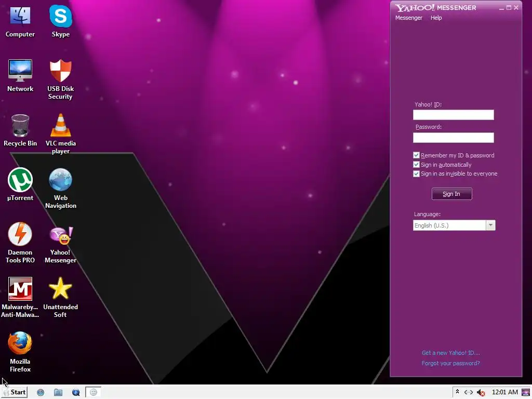Click the first quick launch taskbar icon
Image resolution: width=532 pixels, height=399 pixels.
[41, 393]
